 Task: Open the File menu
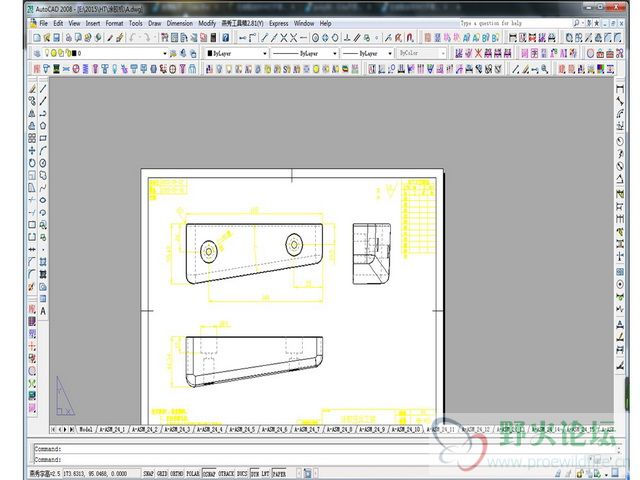(x=43, y=23)
